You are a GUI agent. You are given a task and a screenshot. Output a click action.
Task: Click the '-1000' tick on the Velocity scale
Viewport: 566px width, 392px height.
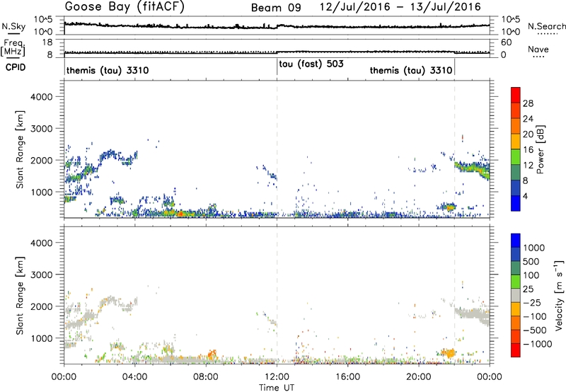[537, 344]
